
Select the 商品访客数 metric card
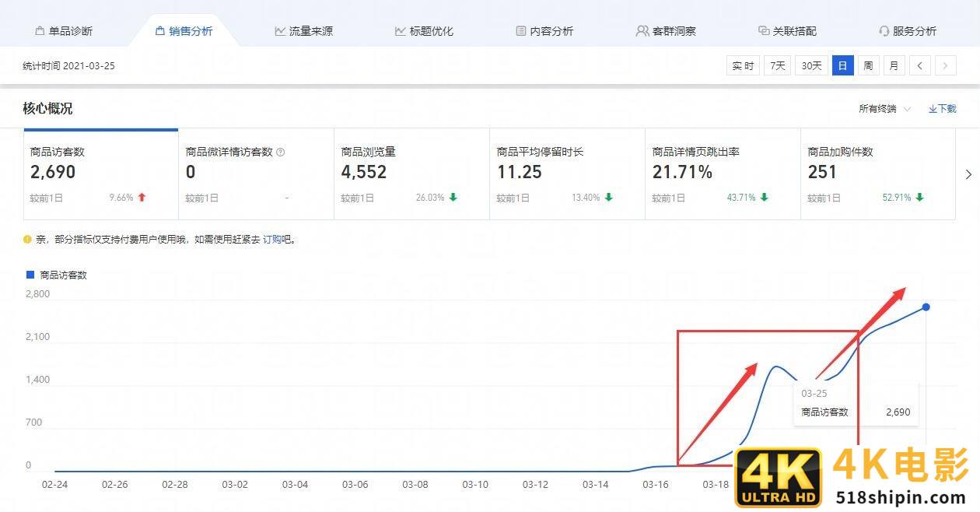[101, 174]
